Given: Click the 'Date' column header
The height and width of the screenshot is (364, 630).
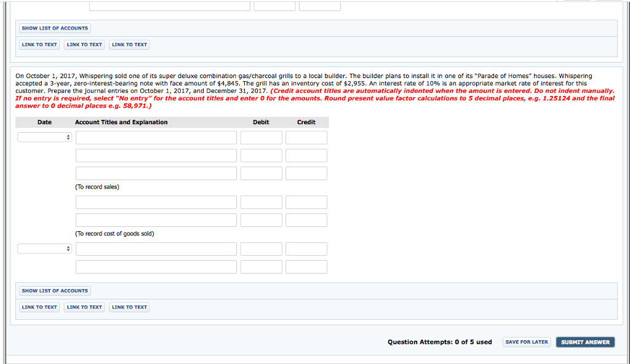Looking at the screenshot, I should [x=44, y=122].
